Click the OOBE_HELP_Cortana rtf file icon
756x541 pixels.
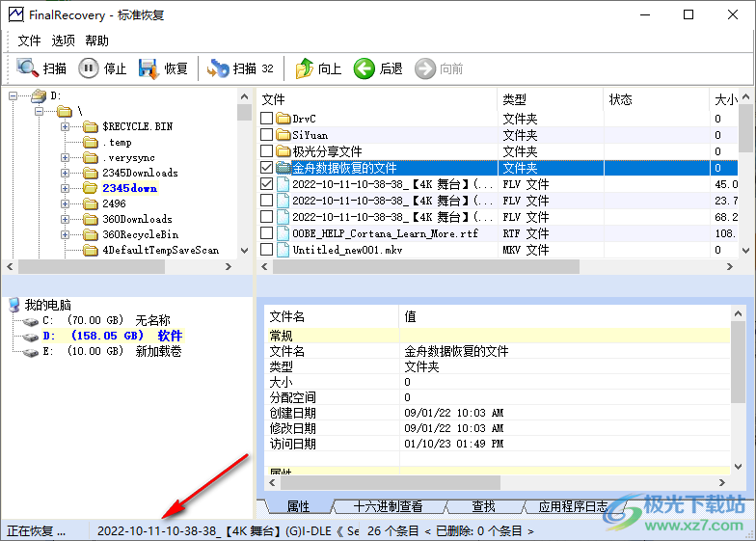283,233
